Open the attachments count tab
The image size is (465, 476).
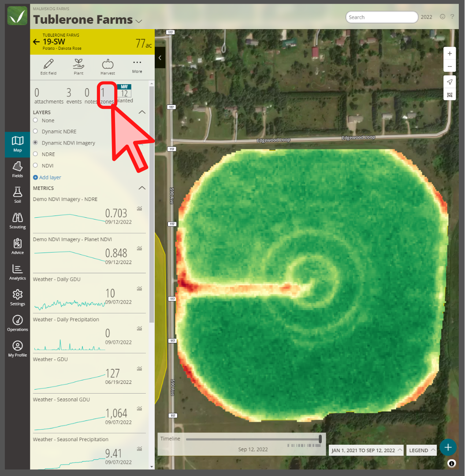(49, 95)
